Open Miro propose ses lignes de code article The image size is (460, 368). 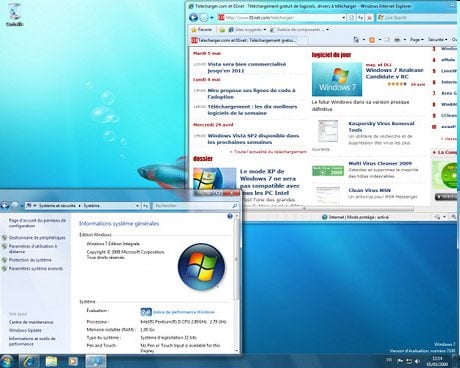pos(251,93)
